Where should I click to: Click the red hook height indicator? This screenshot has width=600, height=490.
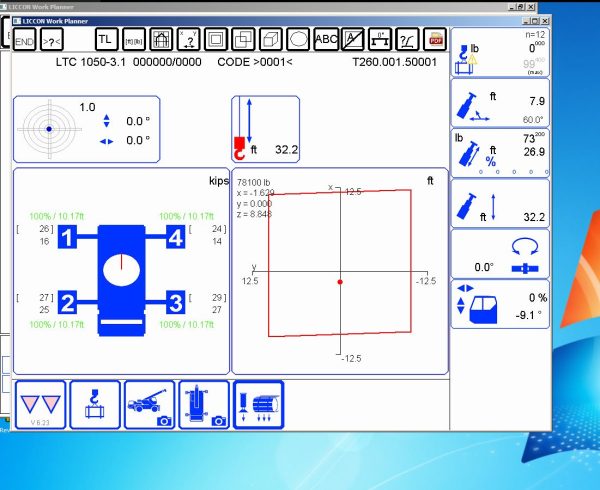click(239, 148)
